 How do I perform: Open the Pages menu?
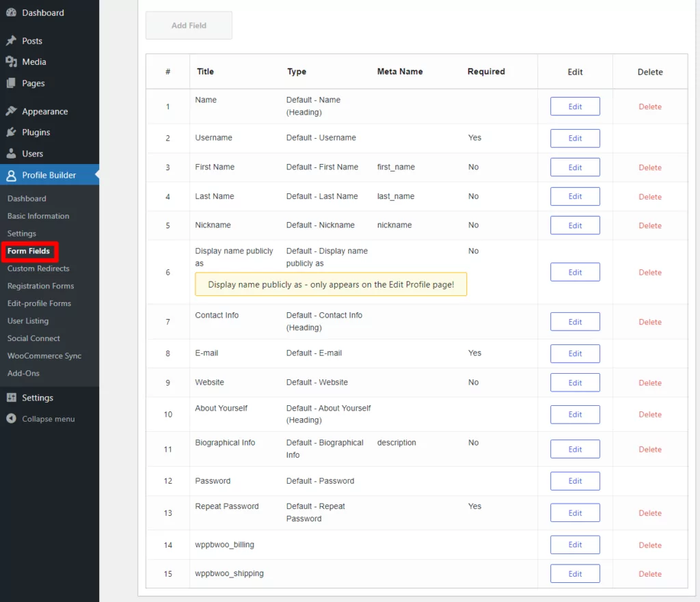point(33,83)
